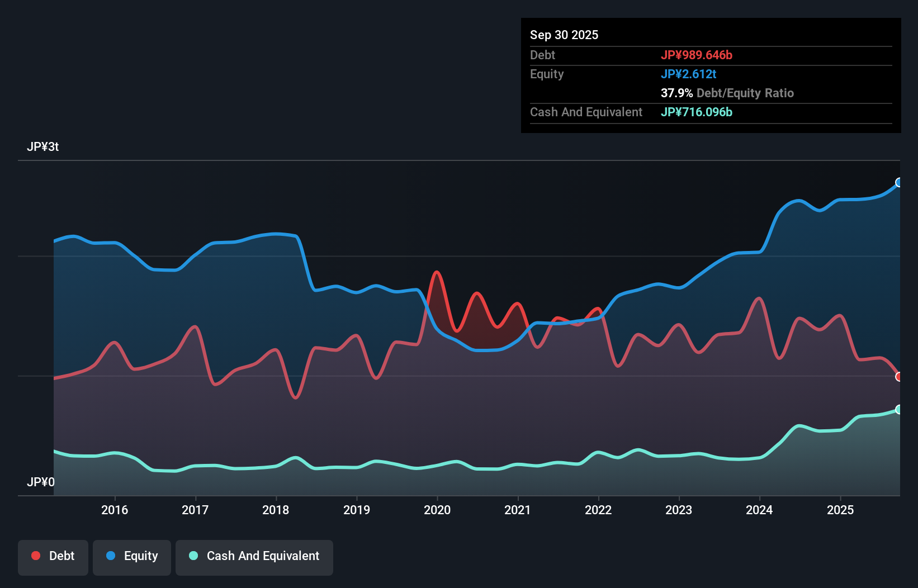Click the 2016 x-axis label
The width and height of the screenshot is (918, 588).
(115, 510)
